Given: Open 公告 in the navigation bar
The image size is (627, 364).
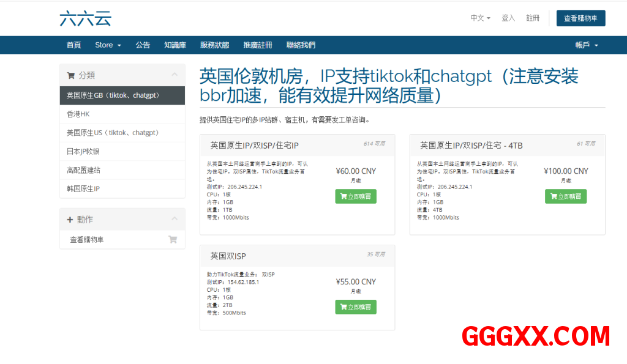Looking at the screenshot, I should 143,45.
